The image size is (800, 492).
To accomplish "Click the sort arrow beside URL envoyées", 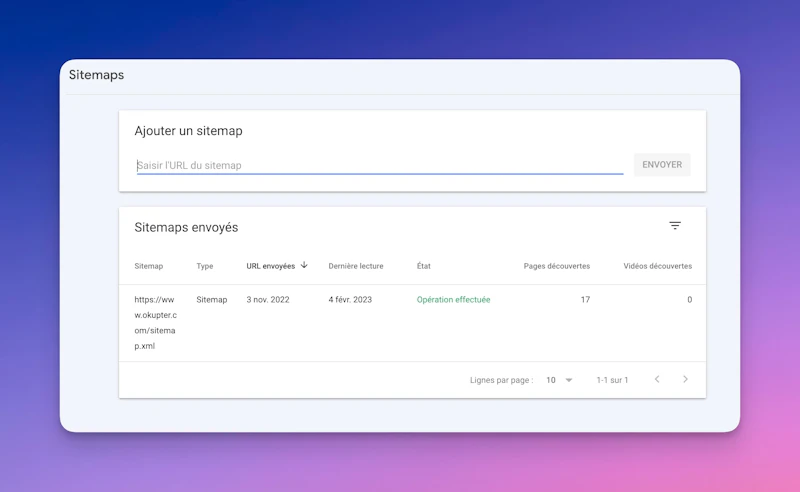I will click(304, 265).
